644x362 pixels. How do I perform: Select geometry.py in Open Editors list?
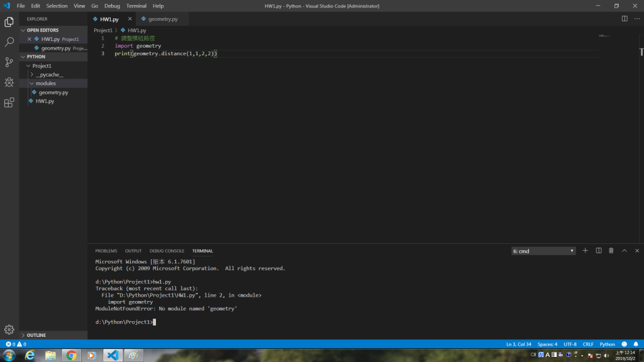pos(56,48)
